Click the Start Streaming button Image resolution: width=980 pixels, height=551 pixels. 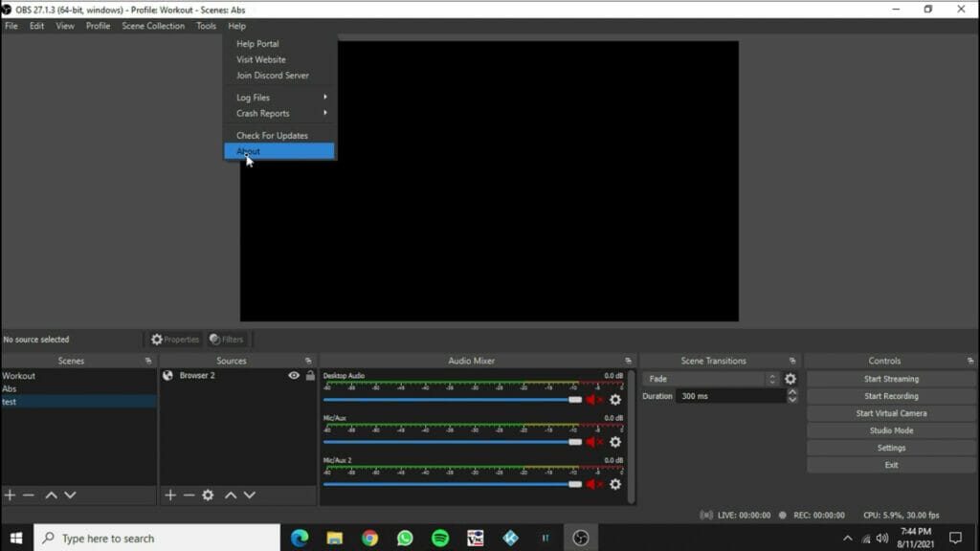pos(889,378)
